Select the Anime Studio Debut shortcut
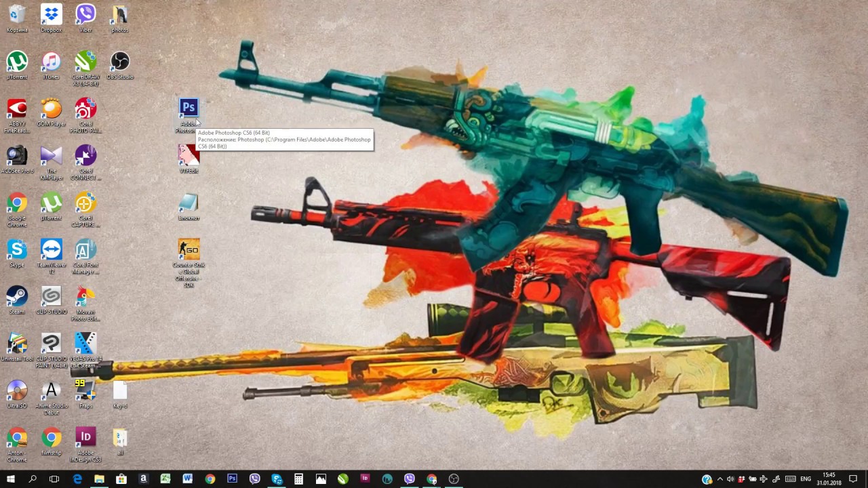Viewport: 868px width, 488px height. [51, 397]
